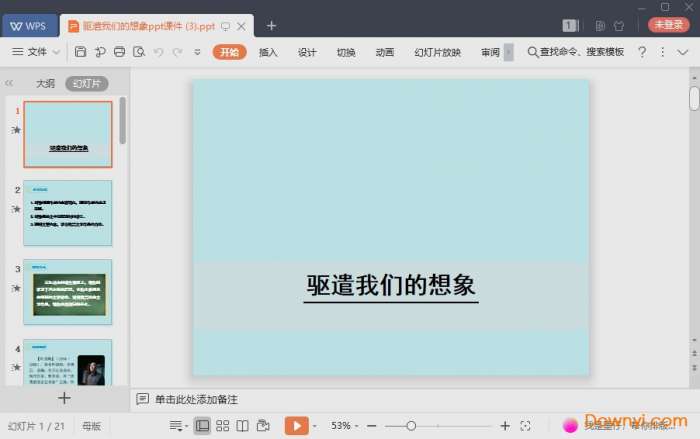Open Help question mark icon

[642, 52]
